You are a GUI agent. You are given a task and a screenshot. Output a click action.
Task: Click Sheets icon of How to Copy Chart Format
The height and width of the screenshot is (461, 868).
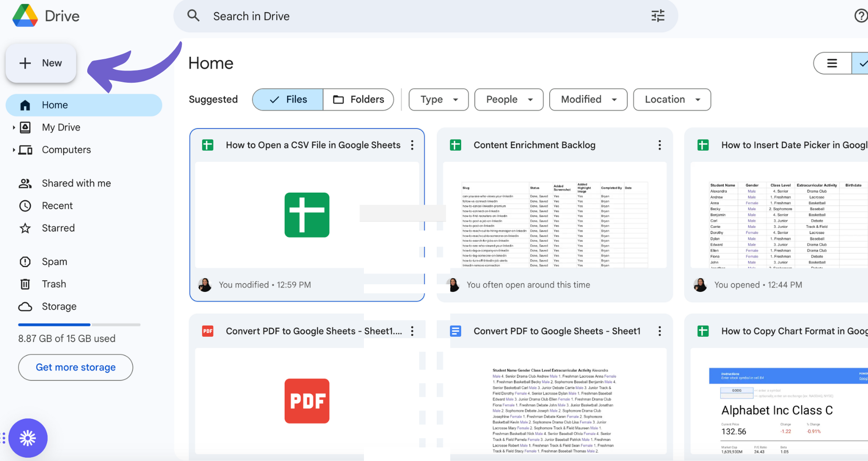point(703,331)
